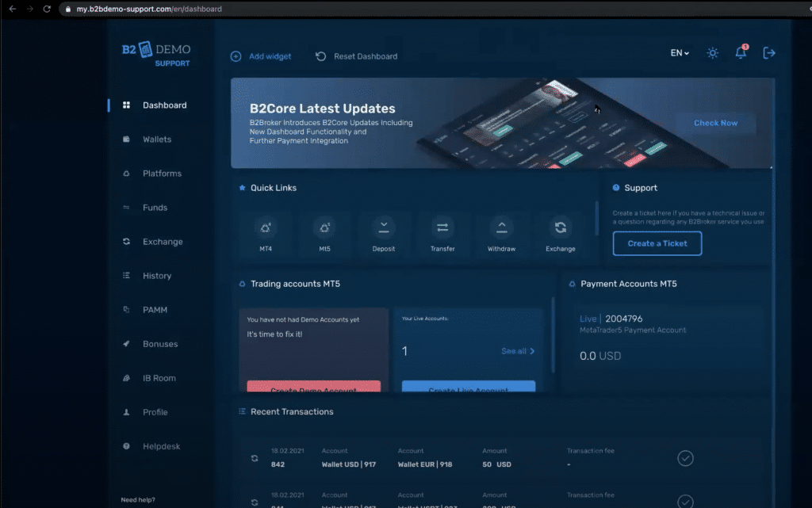Click the Transfer arrows icon
Viewport: 812px width, 508px height.
point(442,228)
